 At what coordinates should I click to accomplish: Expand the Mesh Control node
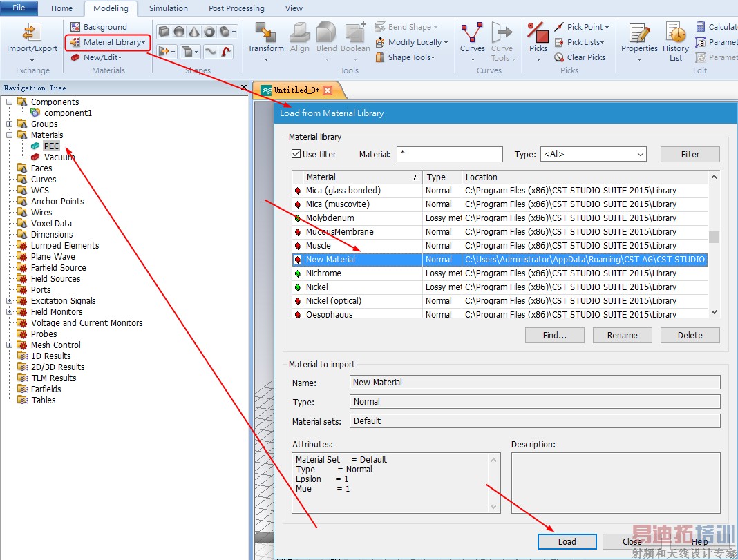9,345
